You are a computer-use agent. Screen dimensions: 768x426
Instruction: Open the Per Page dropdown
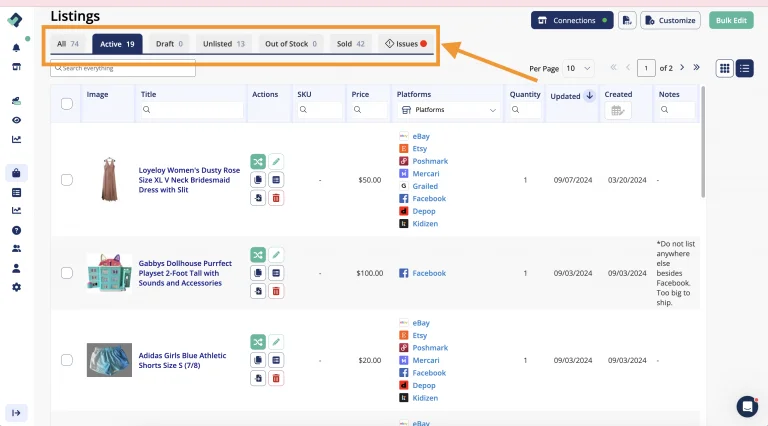(x=578, y=68)
